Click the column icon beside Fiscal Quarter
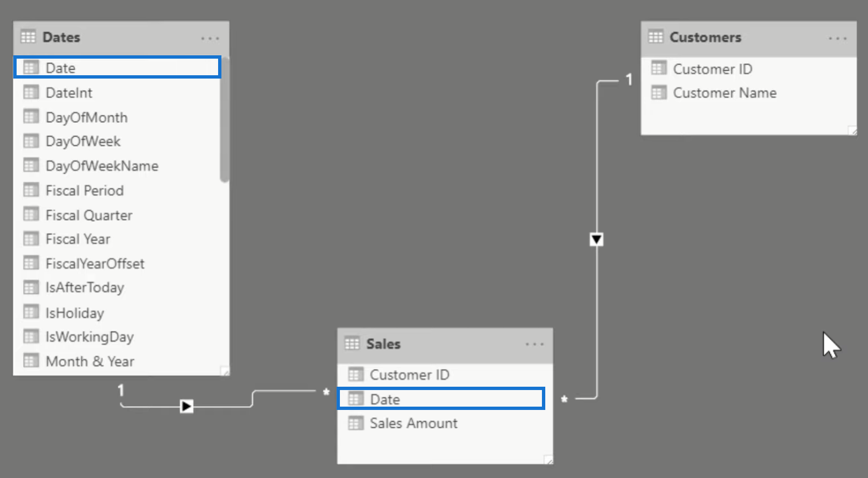868x478 pixels. 31,214
